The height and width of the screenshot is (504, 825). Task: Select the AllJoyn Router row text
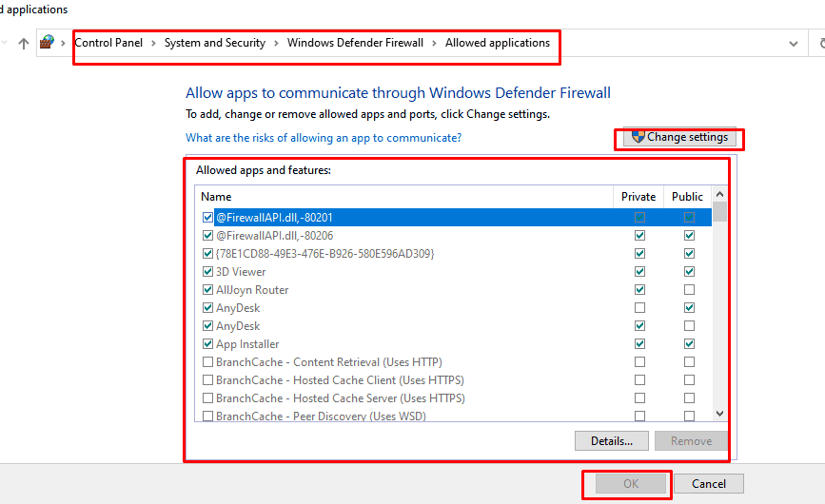(x=252, y=290)
